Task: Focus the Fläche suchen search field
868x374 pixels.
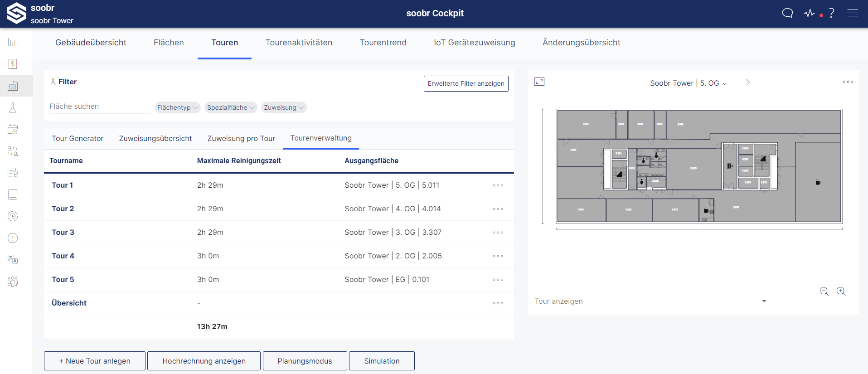Action: click(100, 107)
